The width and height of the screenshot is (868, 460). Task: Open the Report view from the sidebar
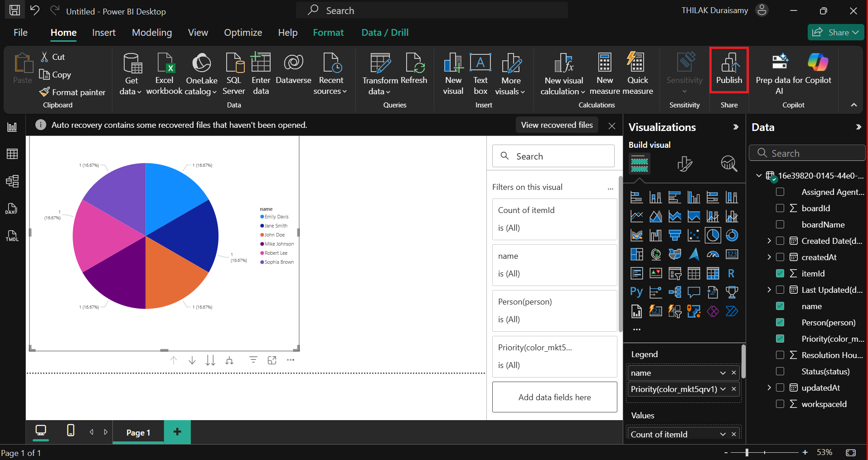coord(12,127)
